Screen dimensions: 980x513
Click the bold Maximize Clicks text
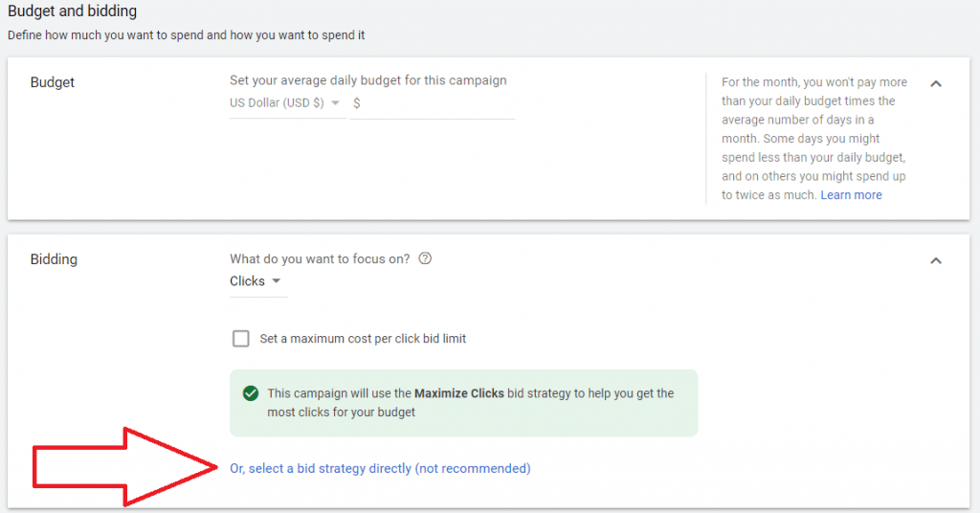click(x=458, y=393)
